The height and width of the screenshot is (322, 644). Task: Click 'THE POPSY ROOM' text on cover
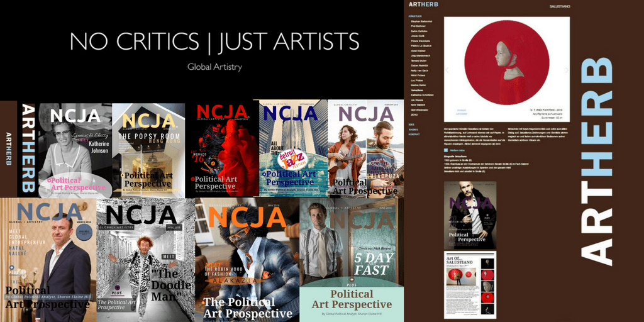(x=148, y=136)
